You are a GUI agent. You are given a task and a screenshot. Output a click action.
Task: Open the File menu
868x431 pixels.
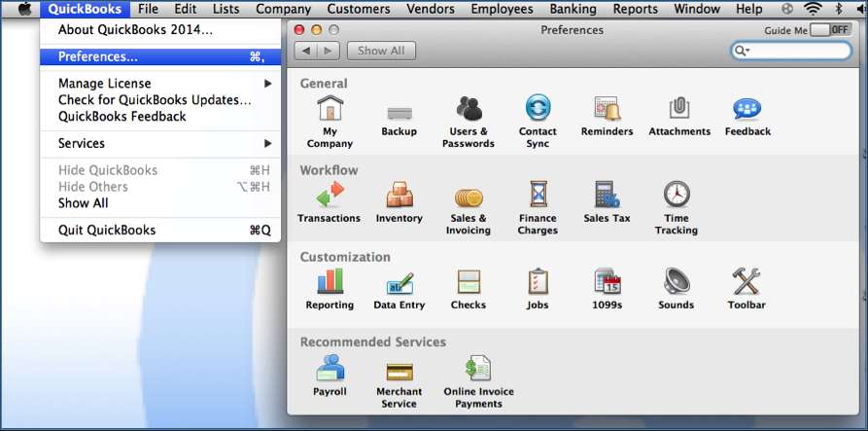[148, 9]
